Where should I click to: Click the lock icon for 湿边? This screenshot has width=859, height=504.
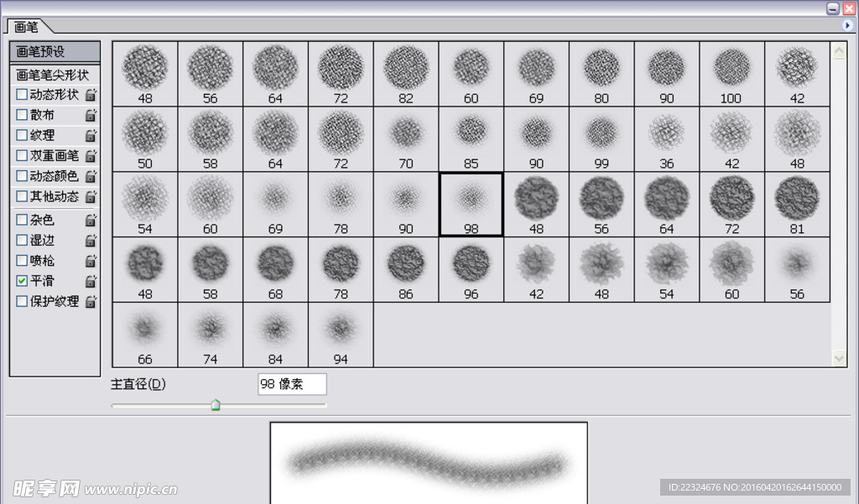click(x=91, y=241)
